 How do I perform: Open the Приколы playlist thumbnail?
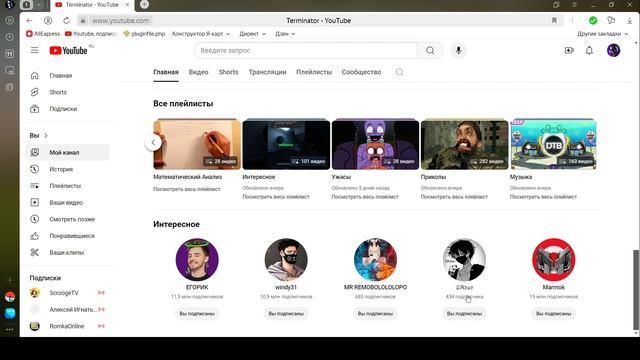[x=464, y=144]
